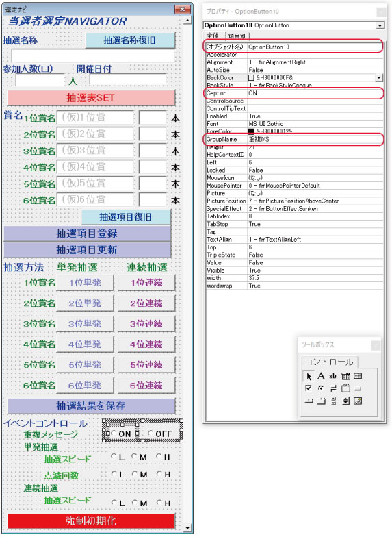Choose the H option for 点滅回数
The width and height of the screenshot is (392, 539).
tap(163, 475)
